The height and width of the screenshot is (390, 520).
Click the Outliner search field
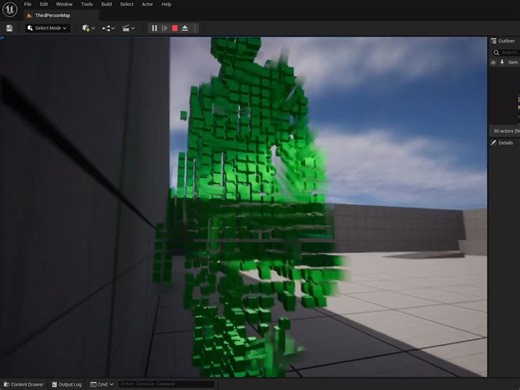[506, 52]
